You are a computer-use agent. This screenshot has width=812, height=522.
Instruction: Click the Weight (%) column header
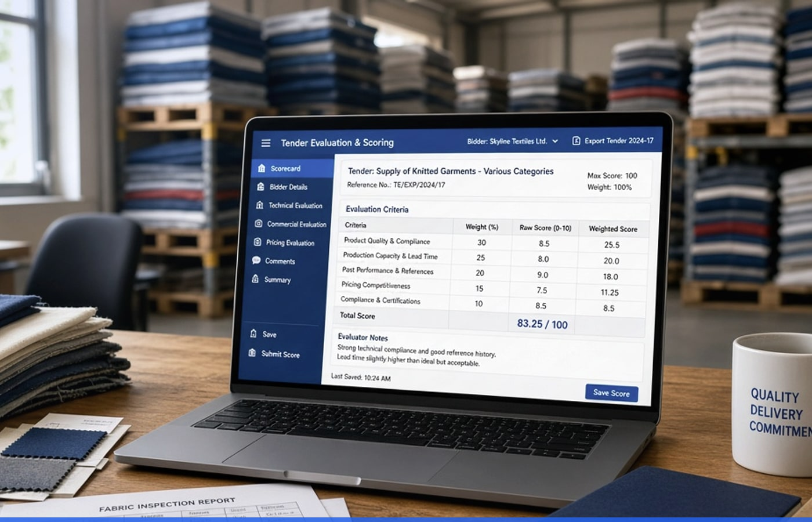[482, 227]
